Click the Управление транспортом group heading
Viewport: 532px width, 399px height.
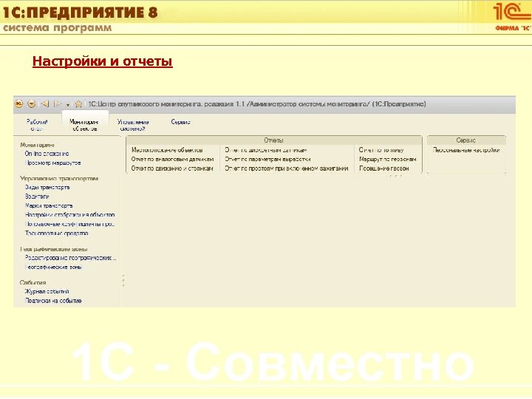pyautogui.click(x=59, y=178)
